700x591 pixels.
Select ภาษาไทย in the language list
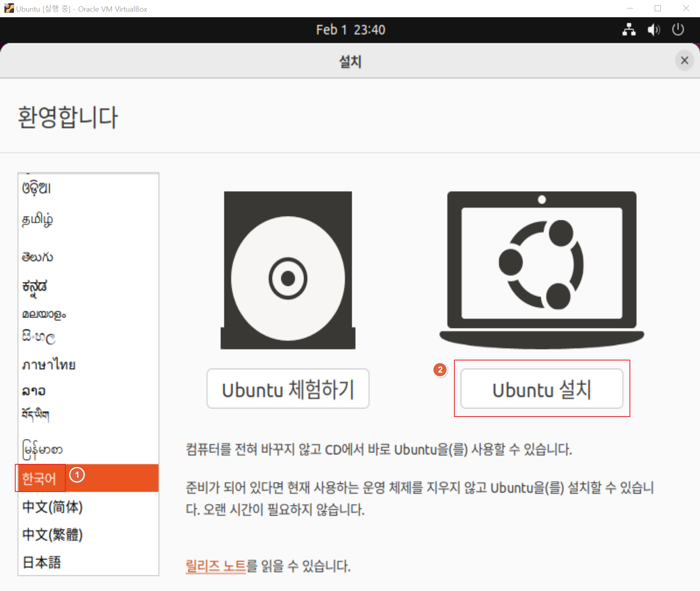[89, 365]
